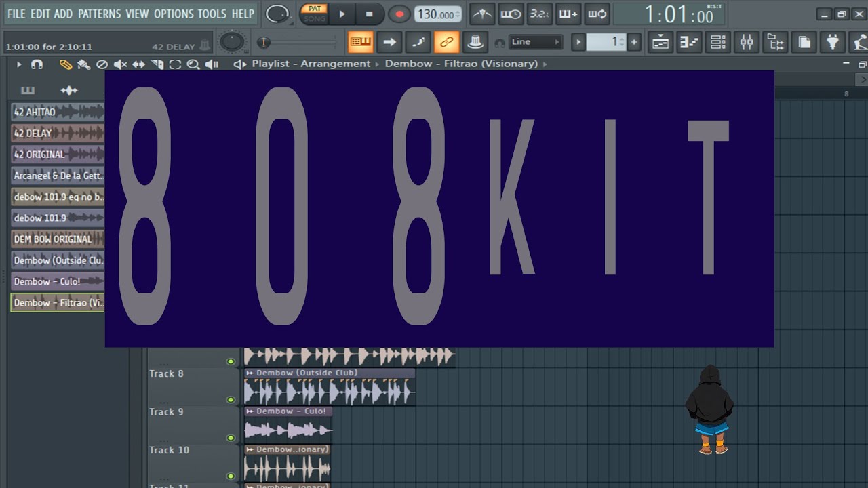Mute Track 10 with its green light
The width and height of the screenshot is (868, 488).
tap(231, 476)
